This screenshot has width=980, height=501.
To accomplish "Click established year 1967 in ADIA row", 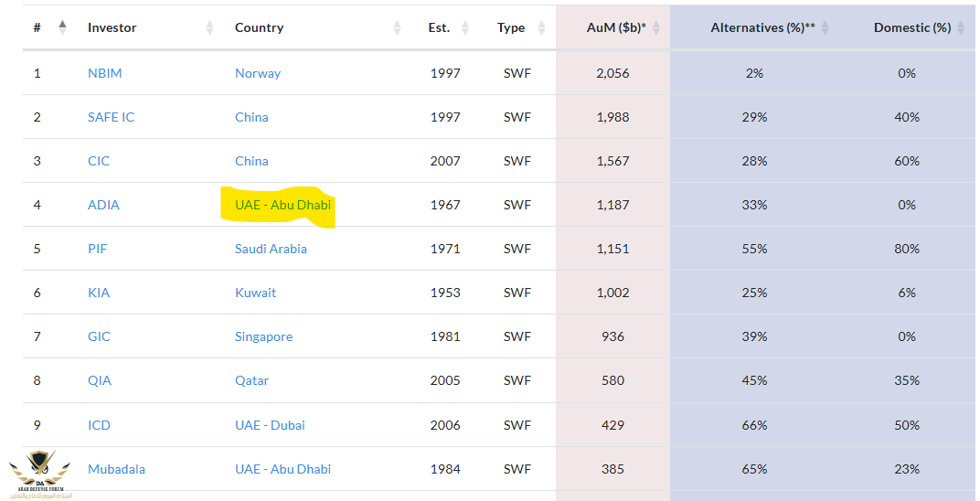I will pos(445,205).
